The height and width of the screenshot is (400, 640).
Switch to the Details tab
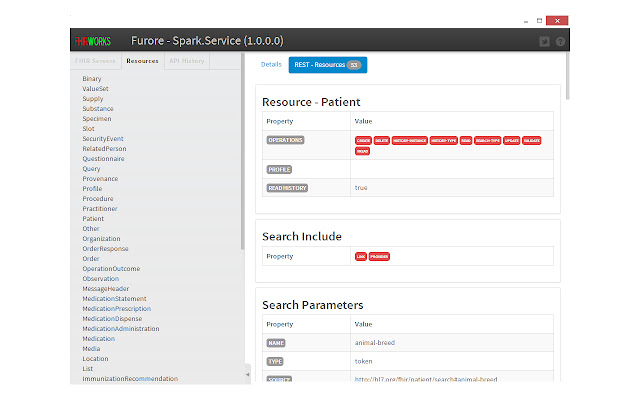point(271,64)
